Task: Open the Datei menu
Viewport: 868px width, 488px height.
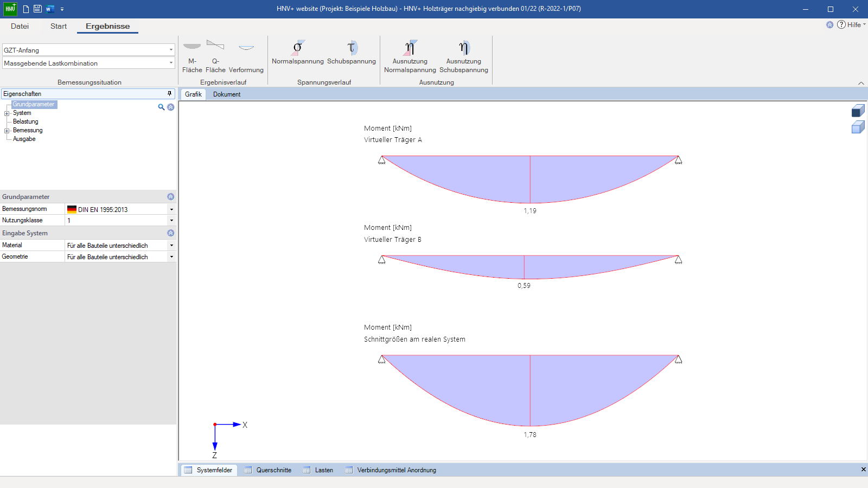Action: pyautogui.click(x=20, y=26)
